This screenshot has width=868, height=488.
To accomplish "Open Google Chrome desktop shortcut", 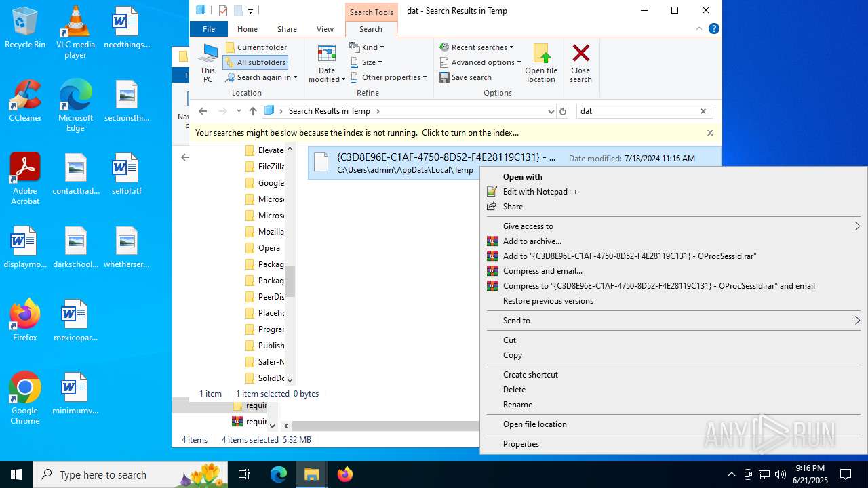I will click(x=25, y=399).
